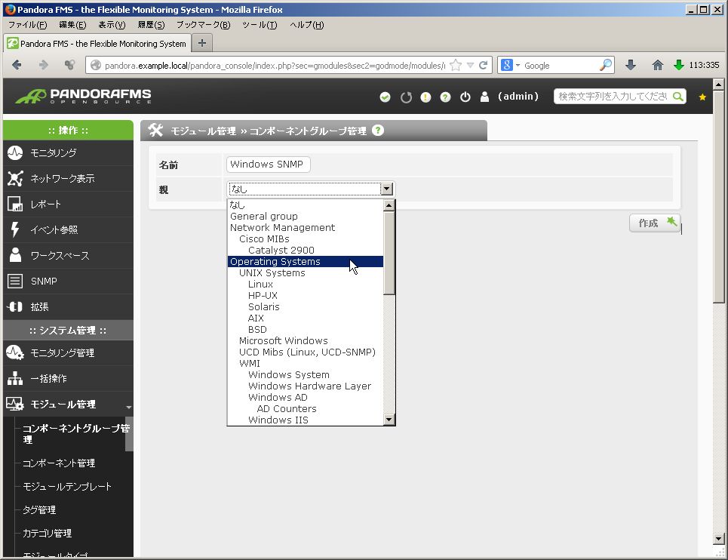Open the search engine selector dropdown

tap(510, 65)
